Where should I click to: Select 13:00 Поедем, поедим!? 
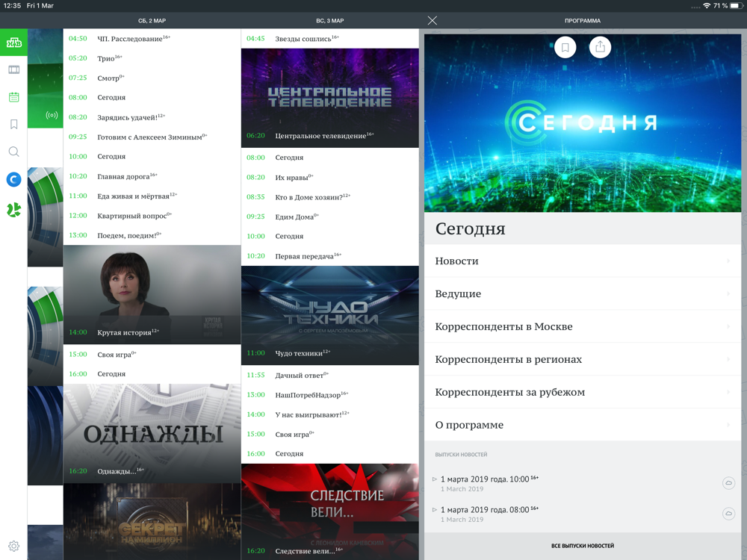tap(152, 235)
